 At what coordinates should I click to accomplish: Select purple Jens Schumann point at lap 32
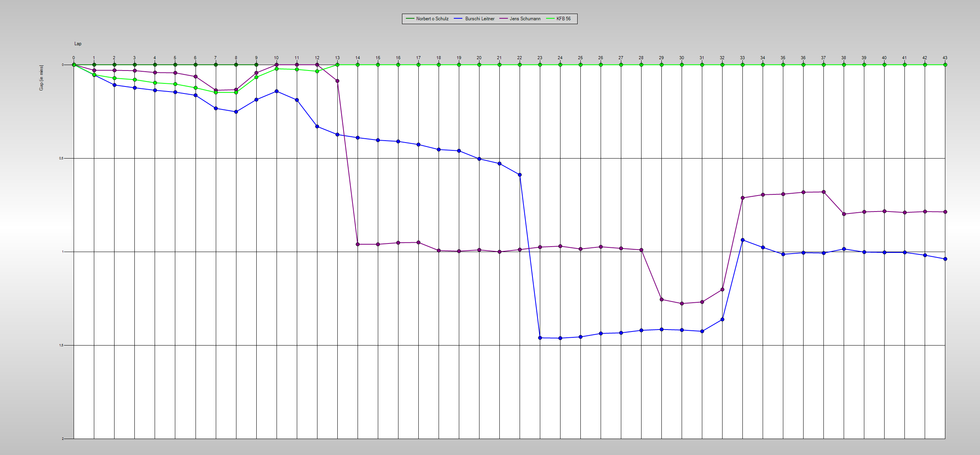point(723,289)
